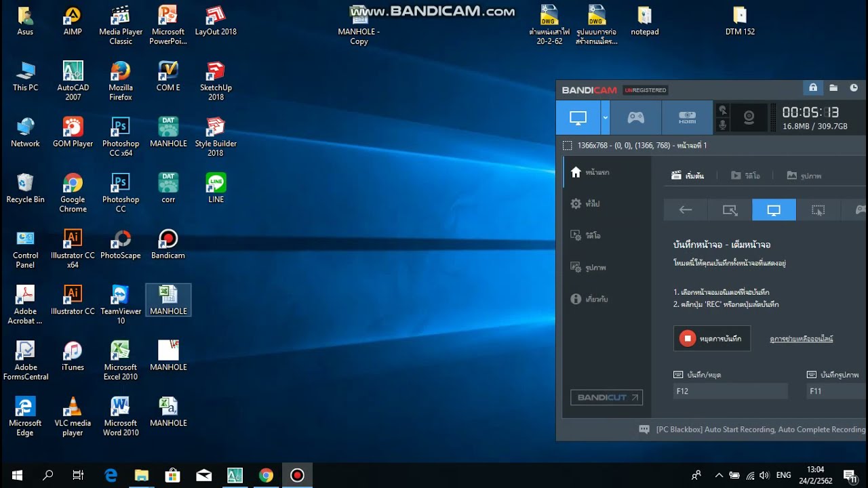Open Action Center notifications icon
Viewport: 868px width, 488px height.
[850, 475]
